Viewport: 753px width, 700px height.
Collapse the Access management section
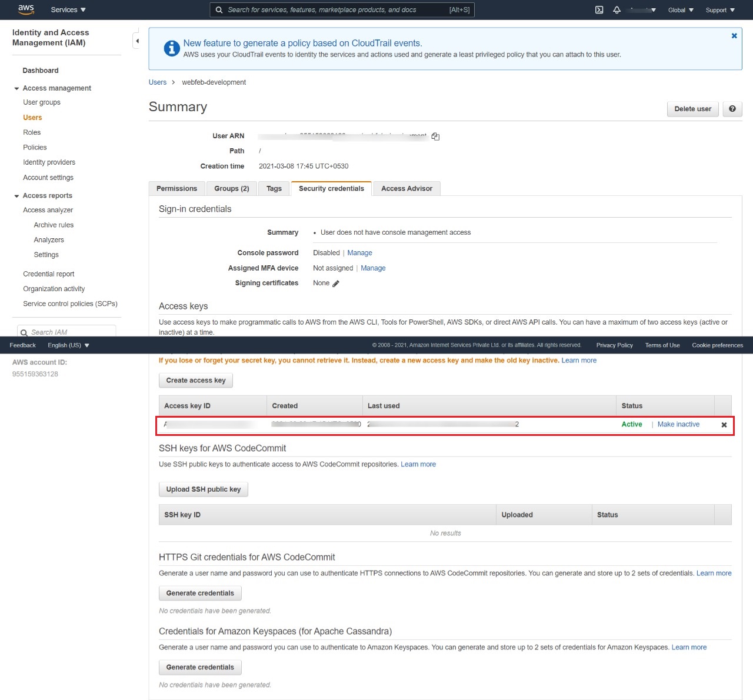16,88
